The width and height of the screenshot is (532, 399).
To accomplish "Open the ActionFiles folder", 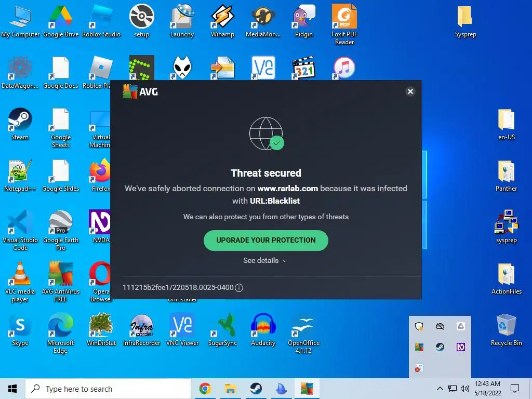I will coord(506,278).
